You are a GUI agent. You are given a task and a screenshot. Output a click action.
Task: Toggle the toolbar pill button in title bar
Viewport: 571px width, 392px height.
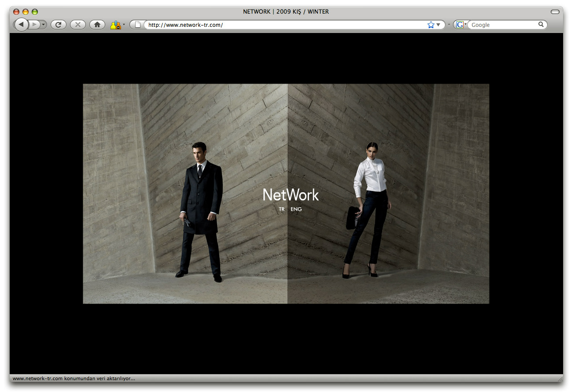tap(555, 11)
